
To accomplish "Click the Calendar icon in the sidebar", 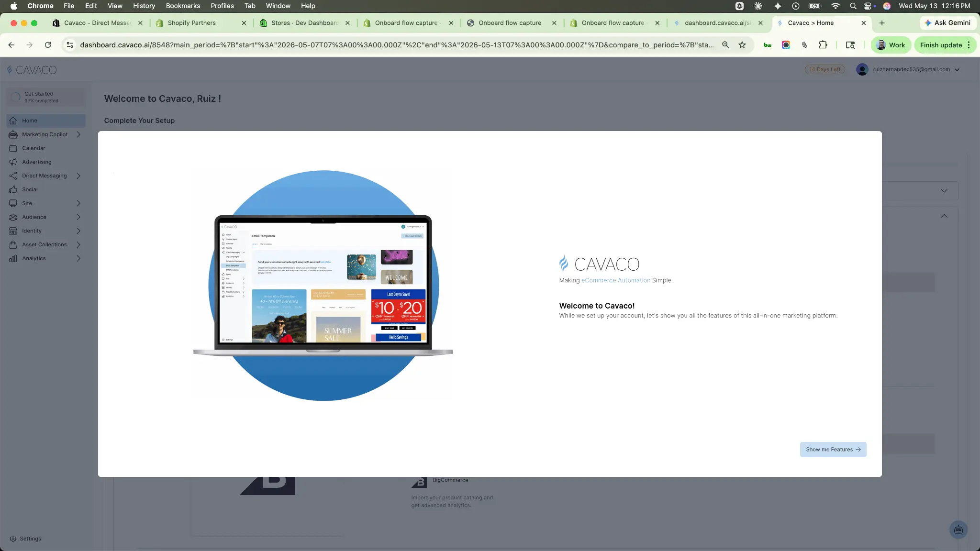I will (x=13, y=148).
